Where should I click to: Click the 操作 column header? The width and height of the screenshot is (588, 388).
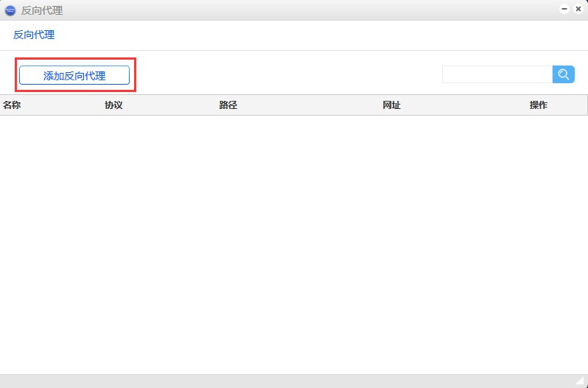pyautogui.click(x=538, y=105)
